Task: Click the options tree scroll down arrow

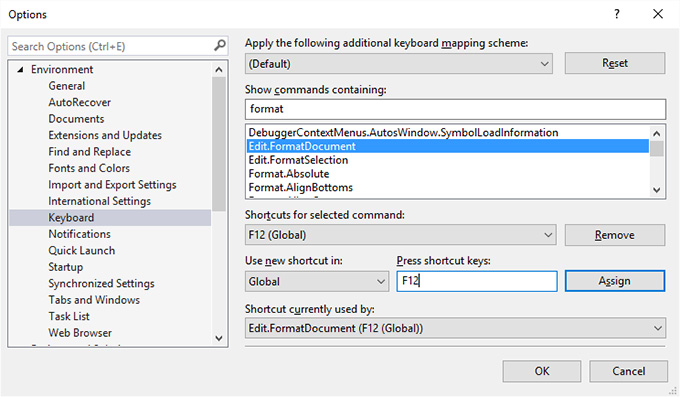Action: (219, 338)
